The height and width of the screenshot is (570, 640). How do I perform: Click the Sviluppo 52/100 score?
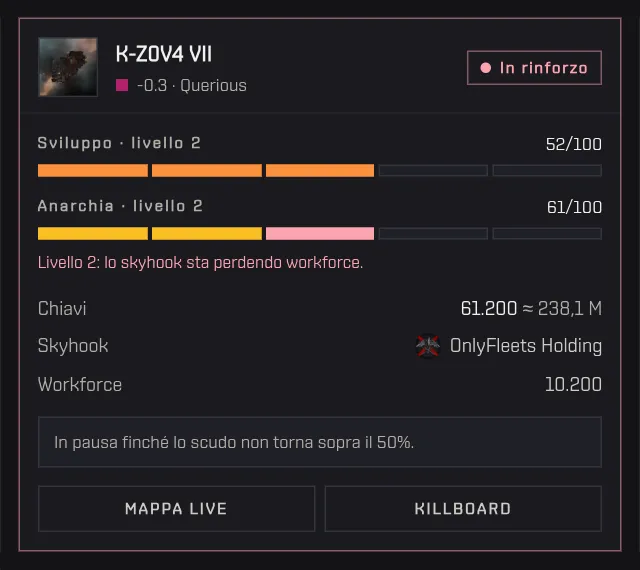click(573, 144)
